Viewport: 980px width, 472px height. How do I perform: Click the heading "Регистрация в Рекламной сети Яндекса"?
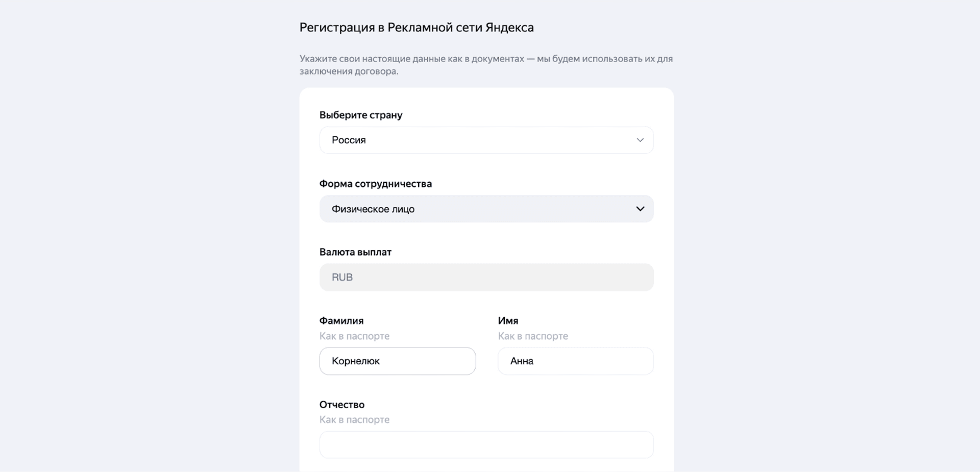[x=416, y=28]
